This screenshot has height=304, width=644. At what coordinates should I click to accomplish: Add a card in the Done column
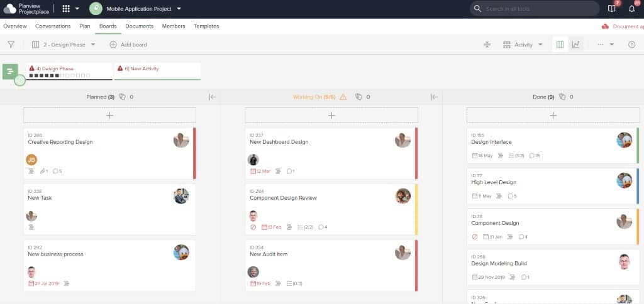tap(553, 116)
